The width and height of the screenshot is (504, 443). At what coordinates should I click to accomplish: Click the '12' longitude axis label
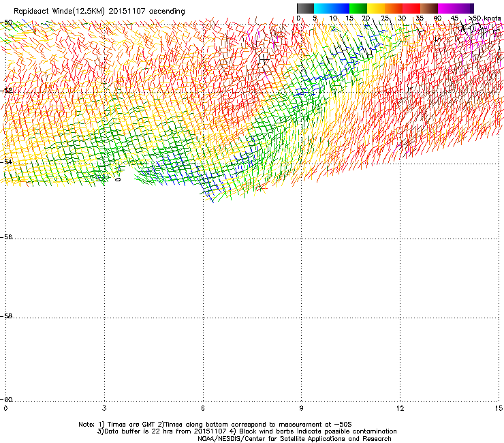(400, 408)
